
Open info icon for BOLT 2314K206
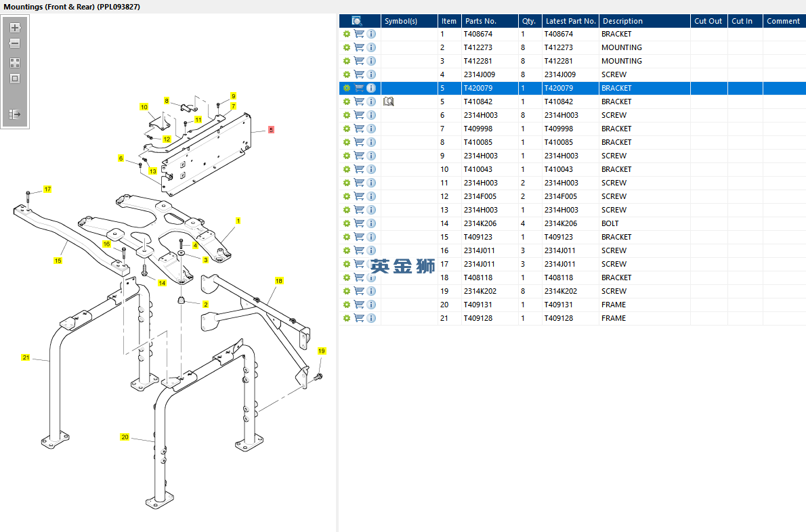click(371, 223)
